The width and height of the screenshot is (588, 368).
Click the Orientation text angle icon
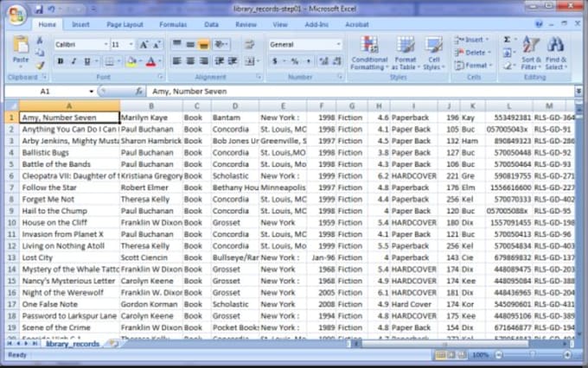(221, 45)
